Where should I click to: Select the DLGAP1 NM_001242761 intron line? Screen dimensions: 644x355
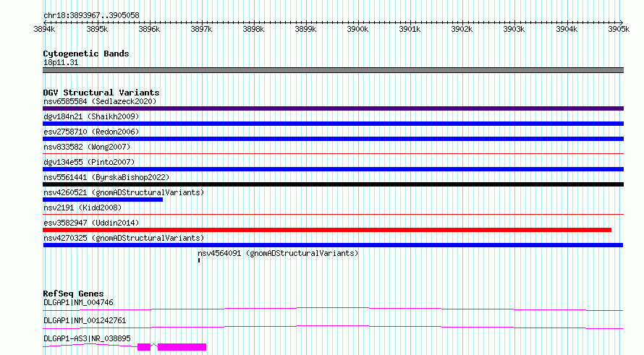tap(333, 327)
